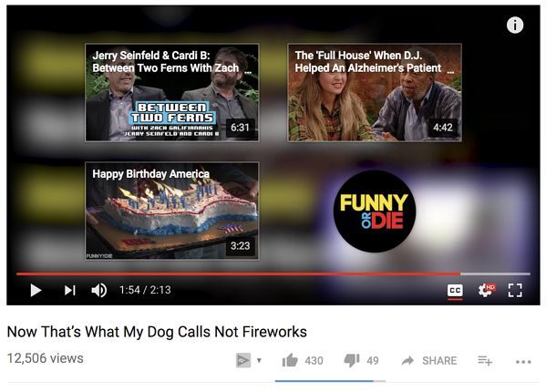
Task: Open the 'Full House' Alzheimer's suggested video
Action: pyautogui.click(x=375, y=93)
